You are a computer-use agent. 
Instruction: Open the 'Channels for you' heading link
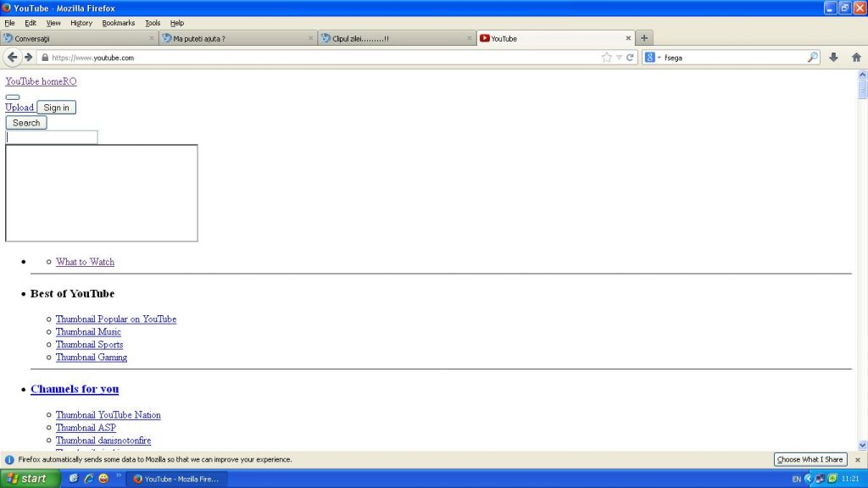[x=75, y=389]
